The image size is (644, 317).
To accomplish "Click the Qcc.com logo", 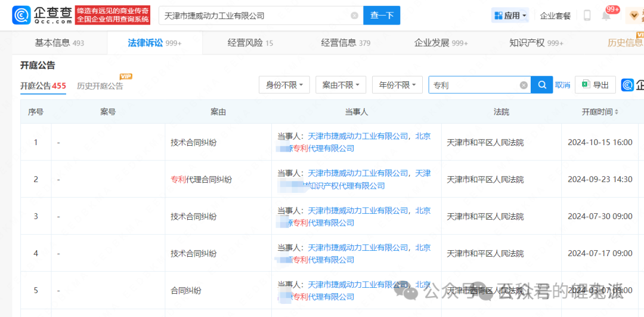I will 43,15.
